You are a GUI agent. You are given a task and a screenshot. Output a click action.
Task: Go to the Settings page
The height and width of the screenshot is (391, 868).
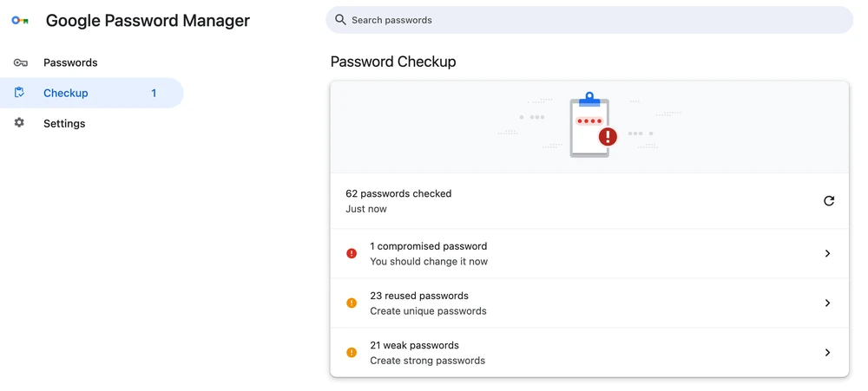click(x=64, y=124)
